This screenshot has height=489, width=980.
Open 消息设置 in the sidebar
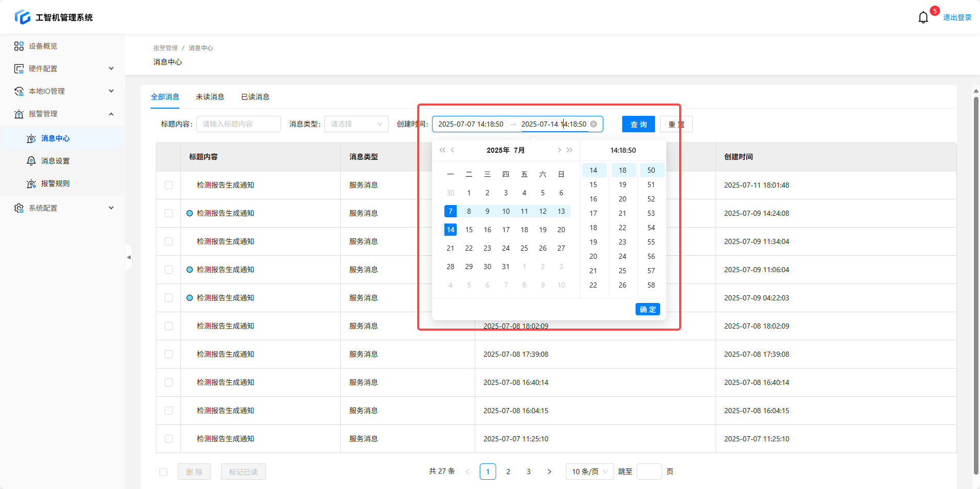pyautogui.click(x=55, y=161)
